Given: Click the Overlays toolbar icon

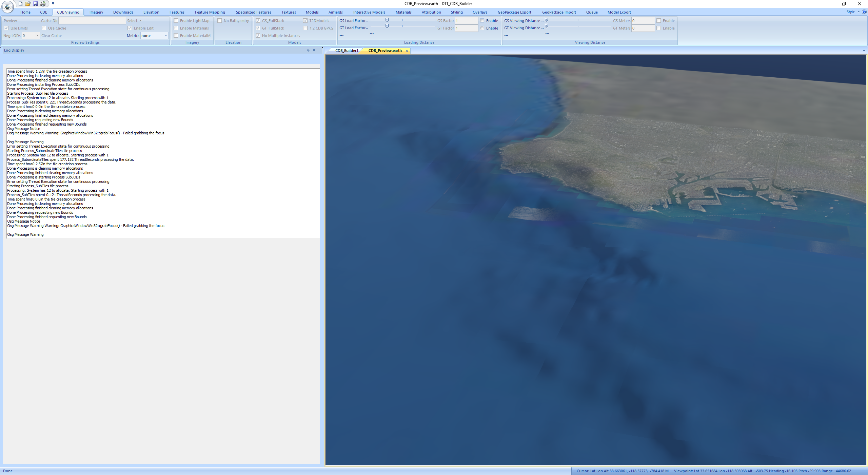Looking at the screenshot, I should tap(479, 12).
